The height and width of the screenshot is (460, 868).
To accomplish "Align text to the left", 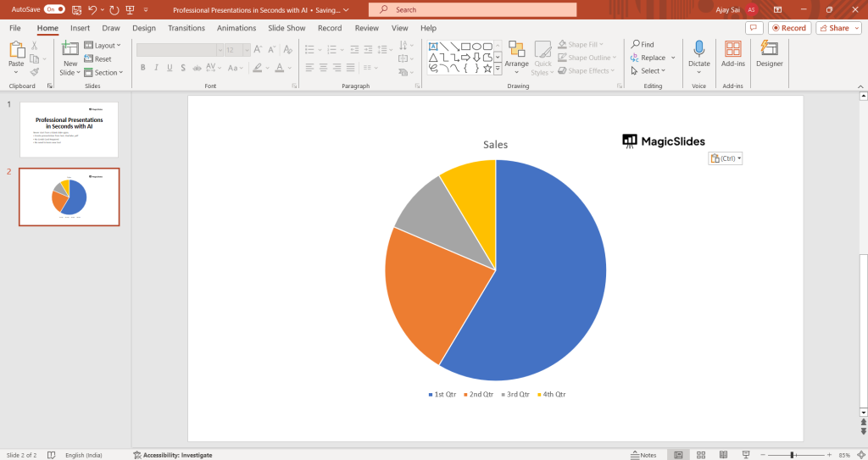I will point(309,68).
